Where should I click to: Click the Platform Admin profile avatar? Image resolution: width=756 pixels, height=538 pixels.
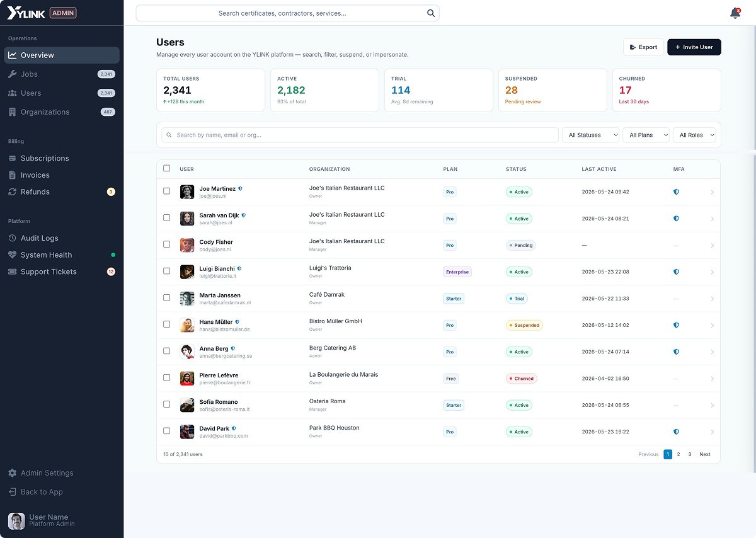coord(16,521)
